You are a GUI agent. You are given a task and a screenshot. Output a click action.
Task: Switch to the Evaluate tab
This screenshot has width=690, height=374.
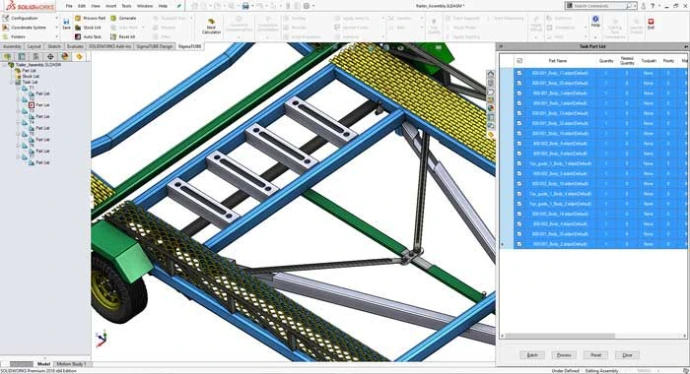75,46
